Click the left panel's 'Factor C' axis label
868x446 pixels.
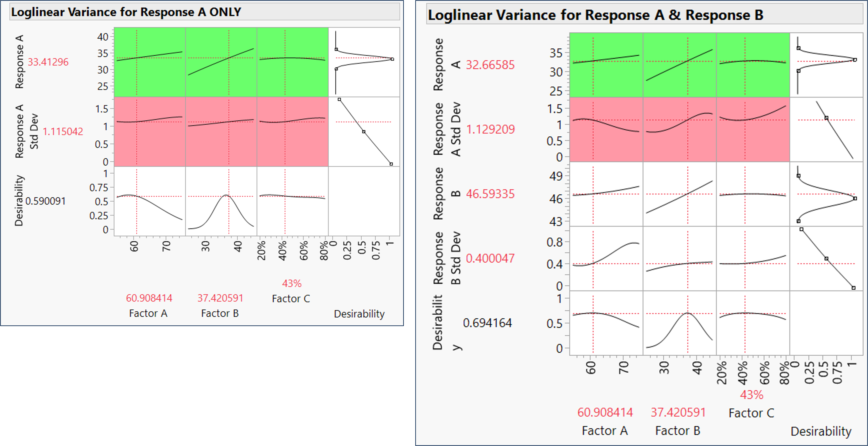point(291,299)
